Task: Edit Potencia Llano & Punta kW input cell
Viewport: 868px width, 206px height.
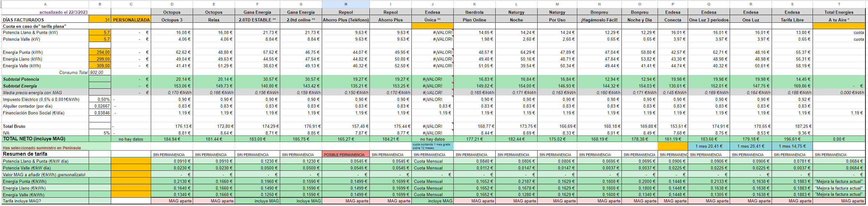Action: (x=100, y=32)
